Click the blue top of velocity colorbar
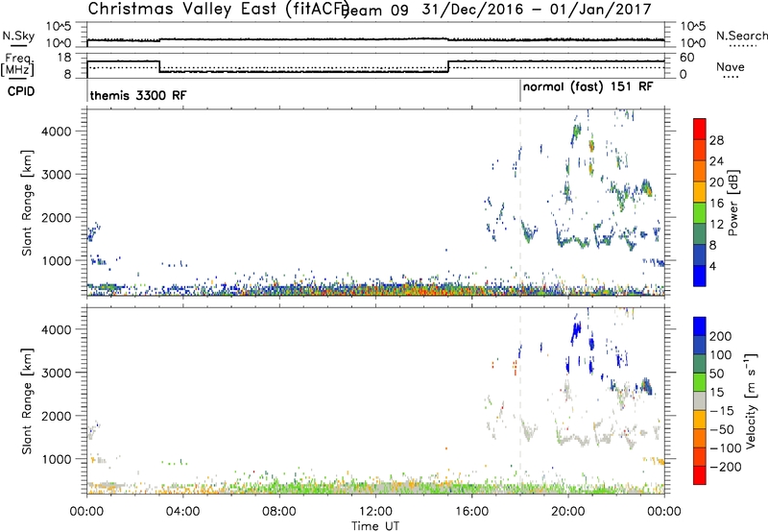Screen dimensions: 768x532 pyautogui.click(x=700, y=326)
